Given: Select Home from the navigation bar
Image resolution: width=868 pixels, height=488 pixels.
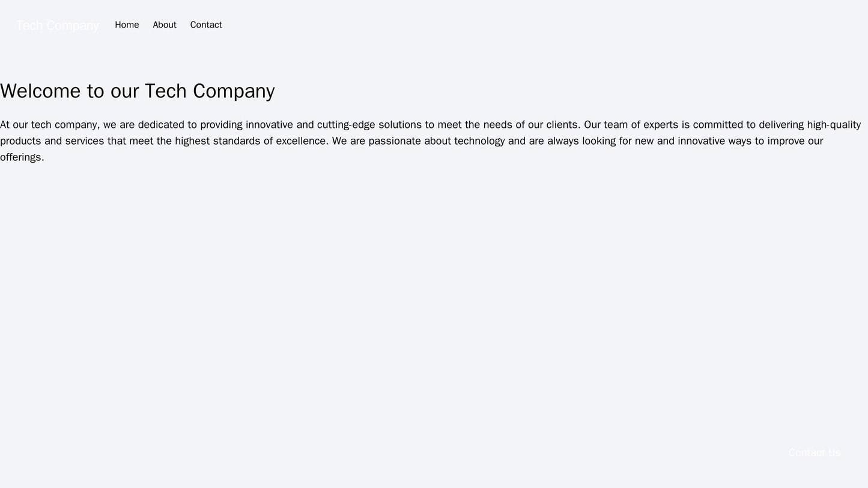Looking at the screenshot, I should click(127, 25).
